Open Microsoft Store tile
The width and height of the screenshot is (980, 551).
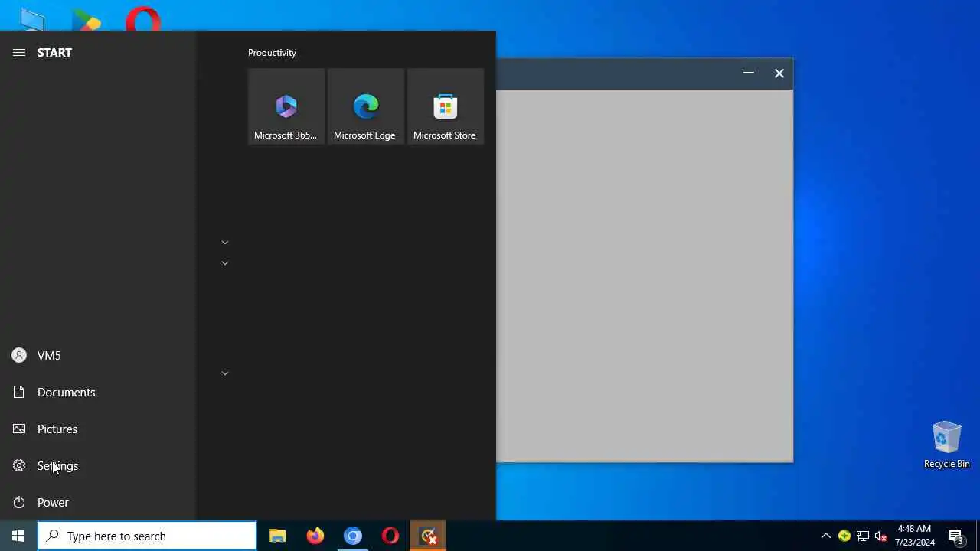(x=446, y=106)
